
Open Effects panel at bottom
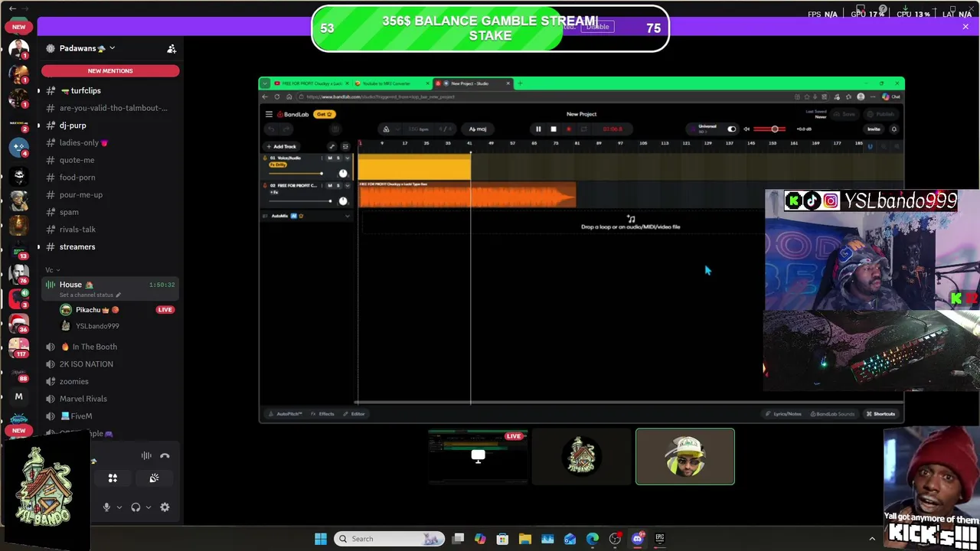(x=323, y=414)
